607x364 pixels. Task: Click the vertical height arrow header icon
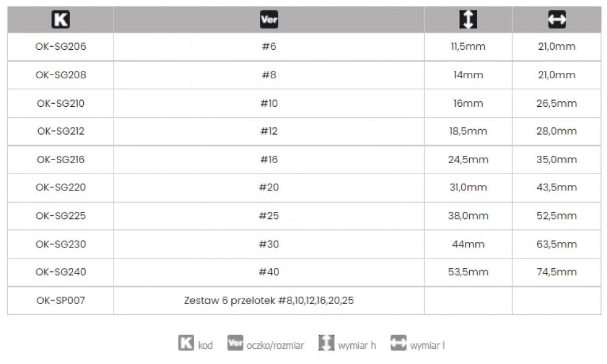468,19
